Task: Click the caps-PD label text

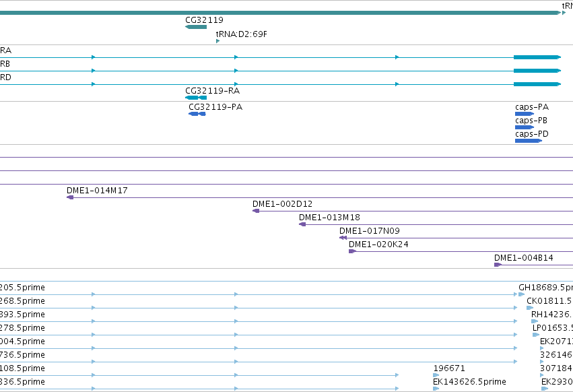Action: pyautogui.click(x=532, y=134)
